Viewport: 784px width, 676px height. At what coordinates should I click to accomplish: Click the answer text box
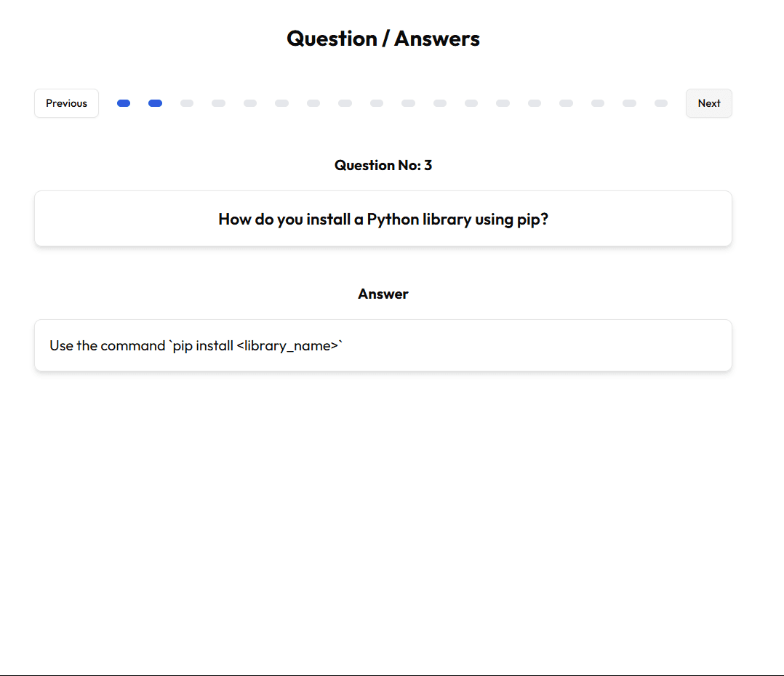pyautogui.click(x=383, y=345)
